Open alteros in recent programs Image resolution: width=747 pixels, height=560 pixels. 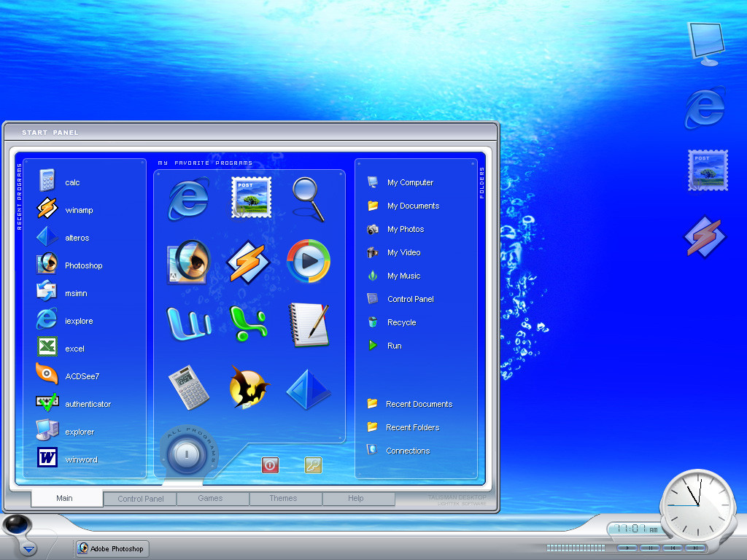tap(63, 237)
